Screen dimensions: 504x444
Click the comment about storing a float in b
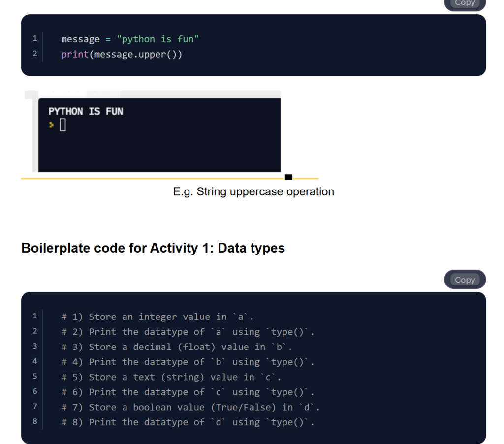[x=177, y=347]
